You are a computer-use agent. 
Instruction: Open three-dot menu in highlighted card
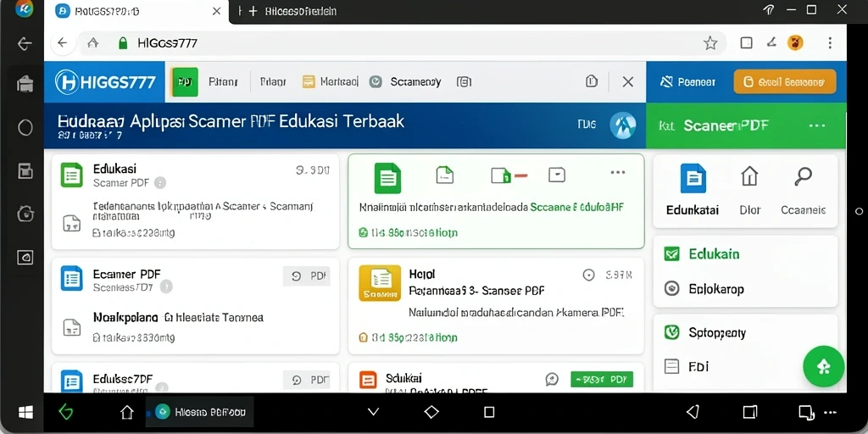click(x=617, y=172)
